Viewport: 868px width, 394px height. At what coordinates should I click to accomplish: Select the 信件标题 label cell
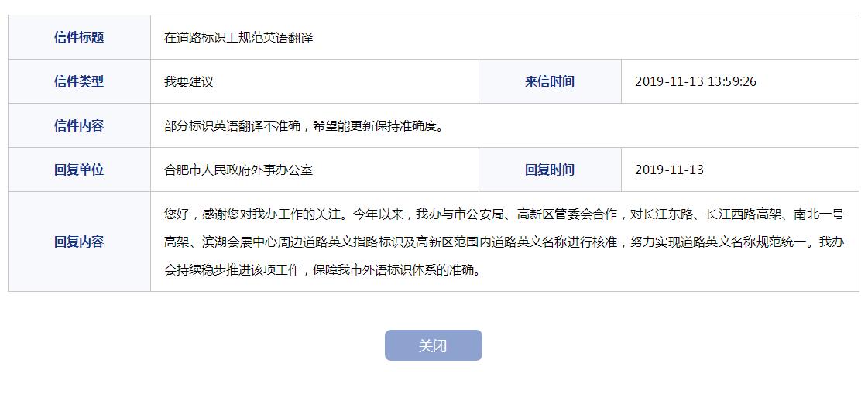click(79, 37)
